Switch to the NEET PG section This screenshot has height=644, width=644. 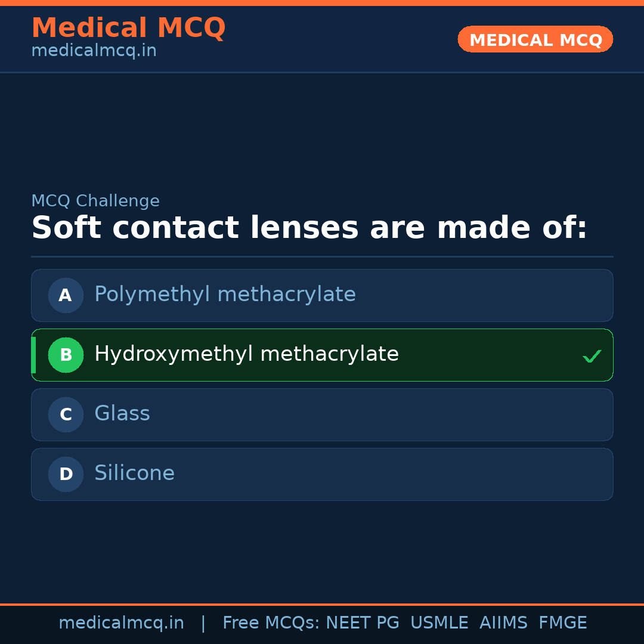tap(362, 623)
